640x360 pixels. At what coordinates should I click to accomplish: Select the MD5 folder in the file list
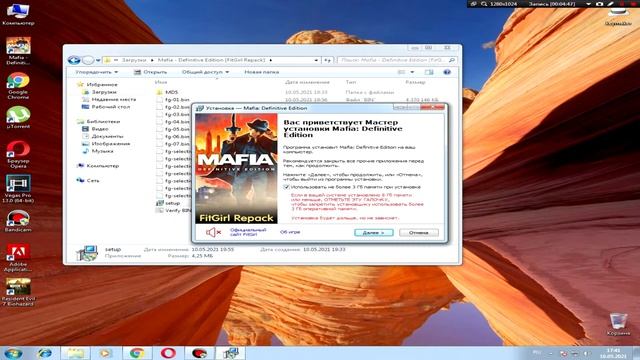[167, 92]
